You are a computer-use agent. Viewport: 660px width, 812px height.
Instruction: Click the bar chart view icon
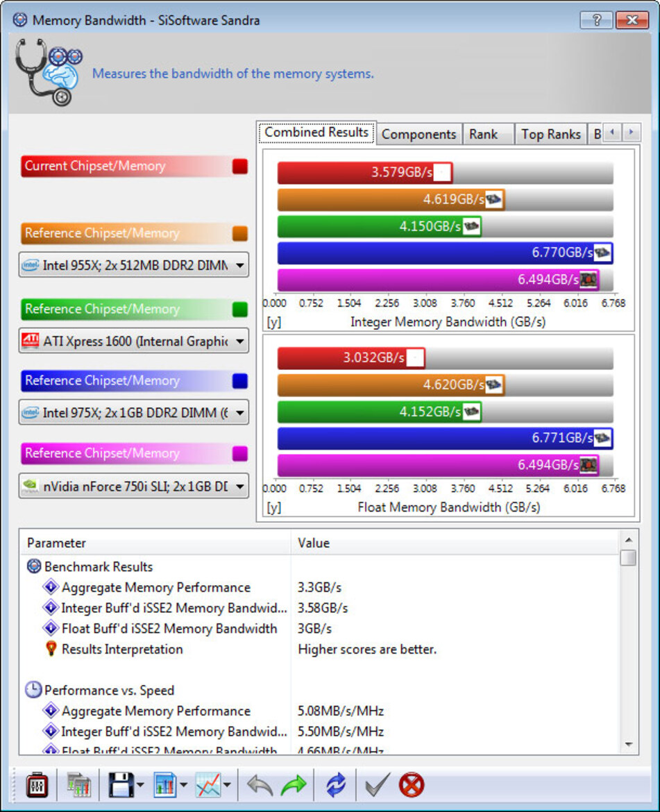[x=165, y=785]
